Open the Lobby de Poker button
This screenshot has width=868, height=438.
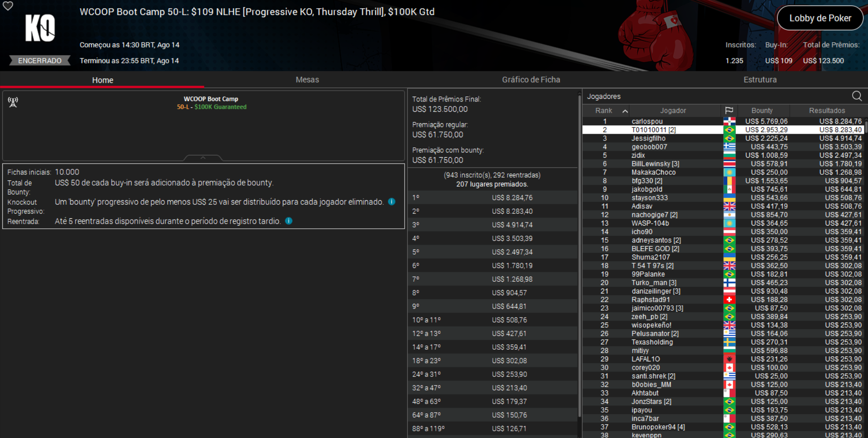(820, 18)
